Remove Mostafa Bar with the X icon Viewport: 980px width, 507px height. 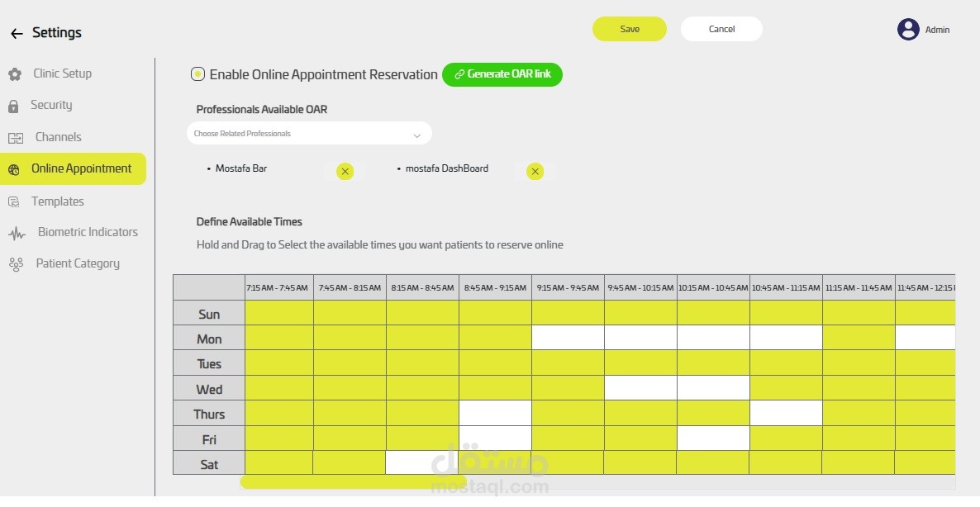point(345,171)
